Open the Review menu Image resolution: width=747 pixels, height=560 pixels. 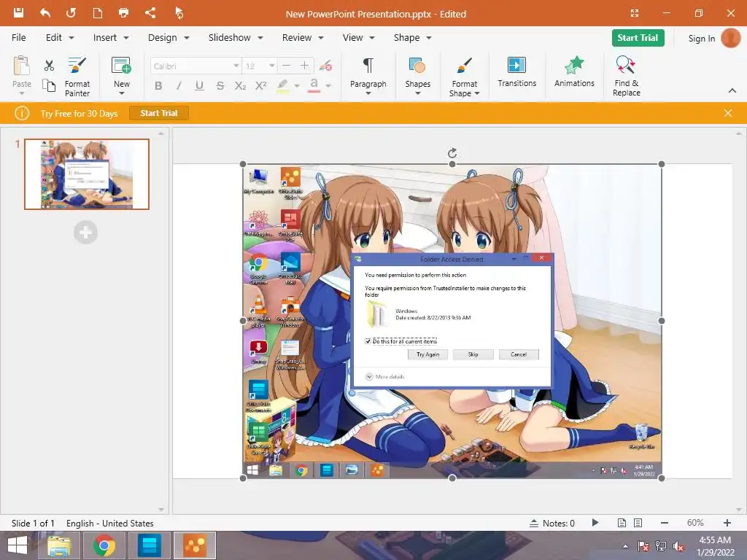[303, 38]
